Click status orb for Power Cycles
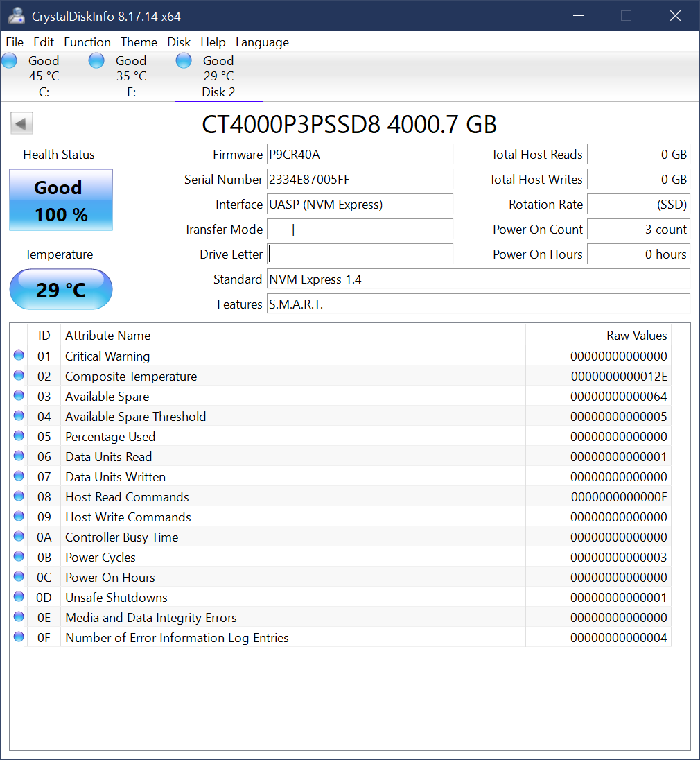Image resolution: width=700 pixels, height=760 pixels. (19, 556)
